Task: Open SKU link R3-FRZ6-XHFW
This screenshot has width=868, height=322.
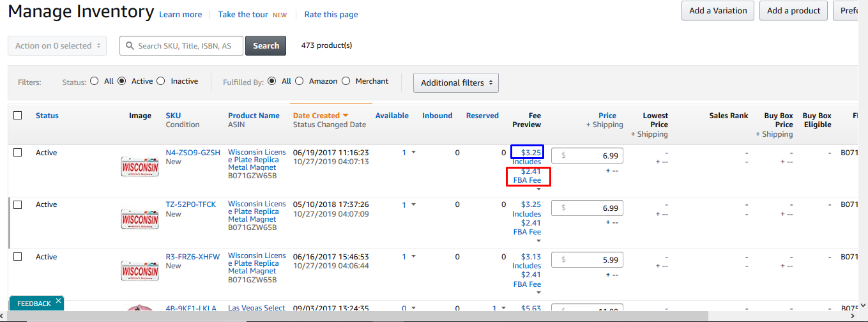Action: 193,257
